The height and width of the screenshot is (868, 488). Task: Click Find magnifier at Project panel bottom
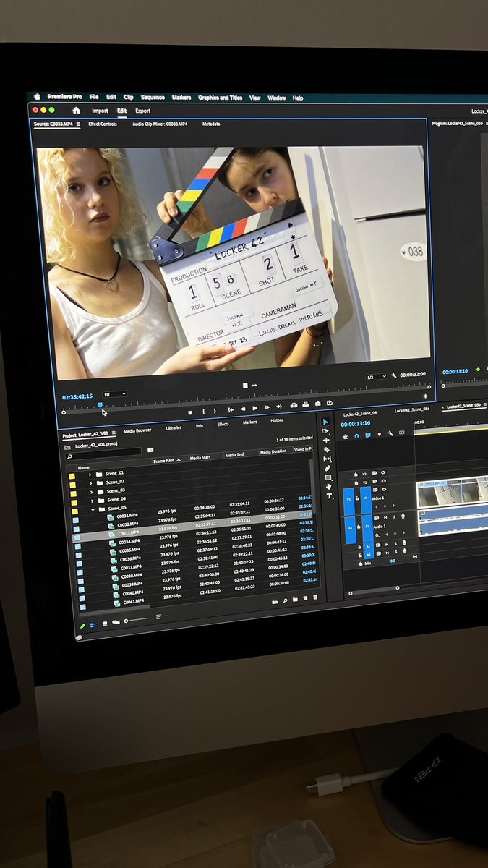click(x=285, y=602)
